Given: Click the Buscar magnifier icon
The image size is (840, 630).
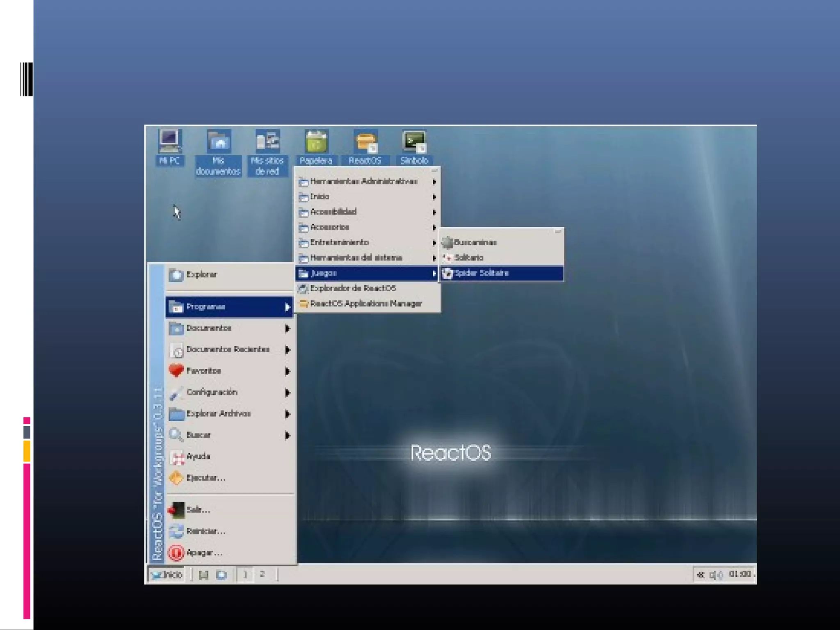Looking at the screenshot, I should [x=176, y=435].
